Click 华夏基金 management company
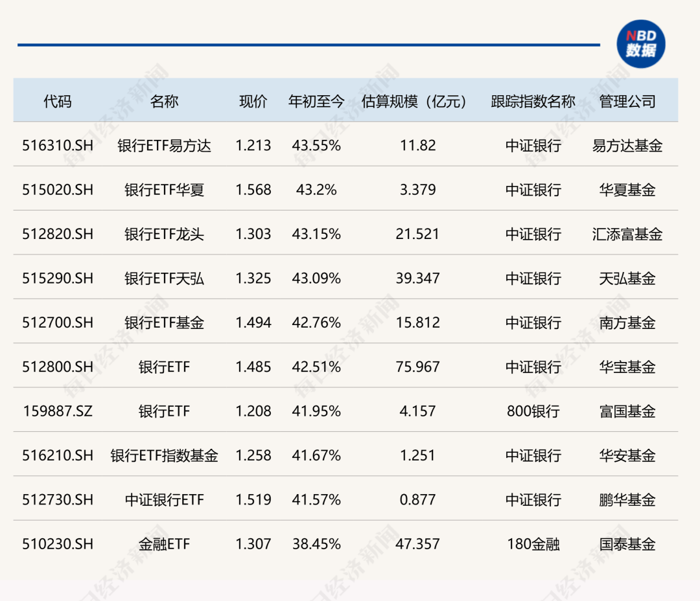The height and width of the screenshot is (601, 700). coord(626,190)
